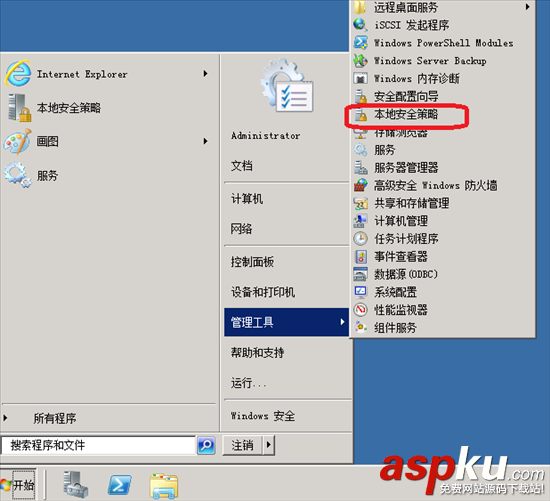This screenshot has width=550, height=501.
Task: Click the iSCSI 发起程序 globe icon
Action: tap(360, 25)
